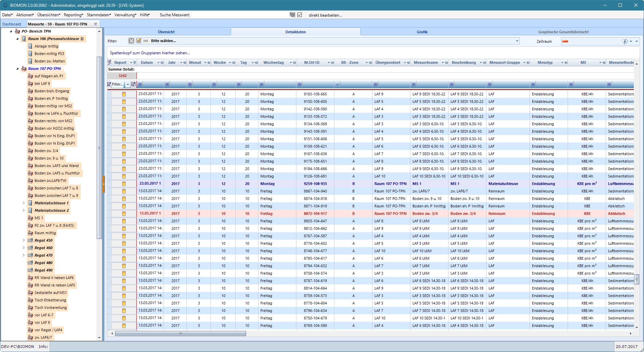Toggle the Messortname column filter operator box
The image size is (644, 352).
point(413,84)
